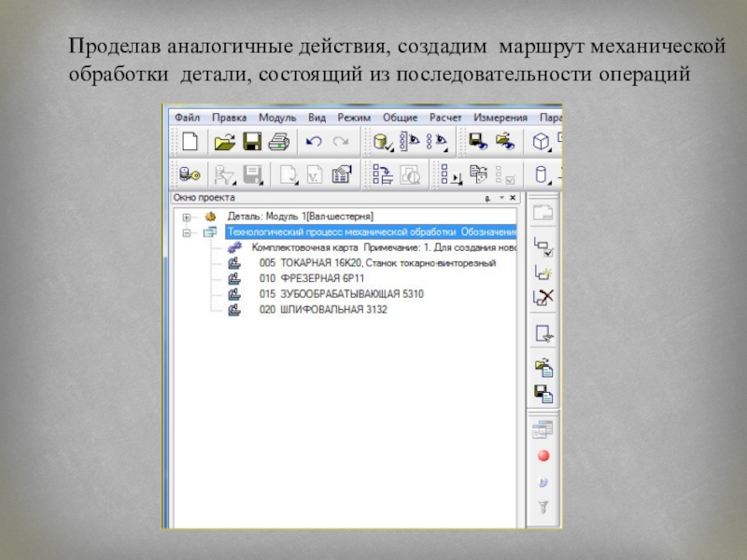The height and width of the screenshot is (560, 747).
Task: Click the Open folder icon
Action: click(x=222, y=142)
